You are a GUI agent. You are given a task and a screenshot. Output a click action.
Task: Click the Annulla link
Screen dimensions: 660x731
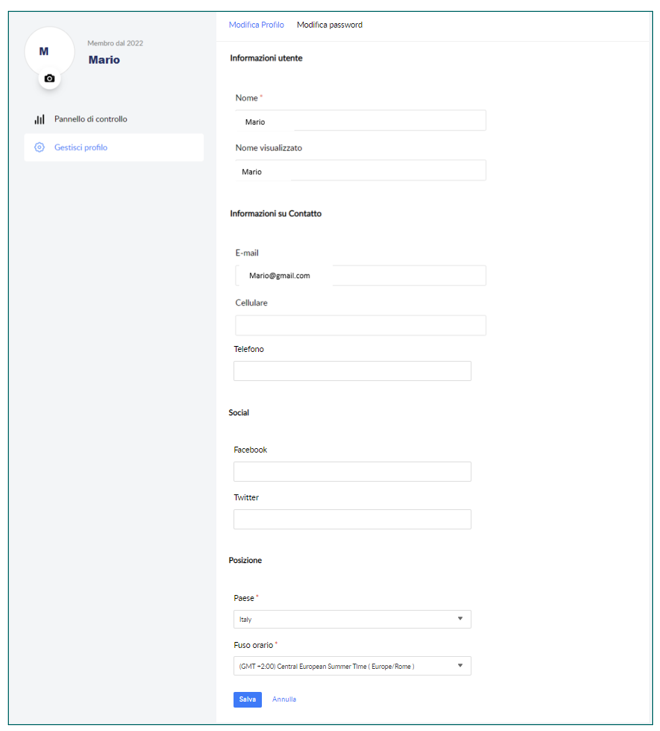[x=284, y=699]
